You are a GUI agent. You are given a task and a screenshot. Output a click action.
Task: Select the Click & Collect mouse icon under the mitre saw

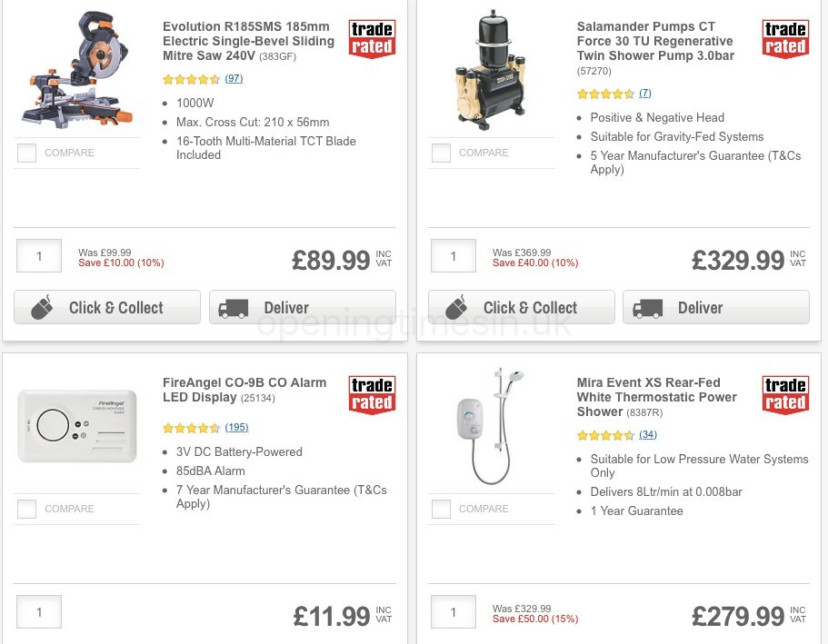[42, 307]
